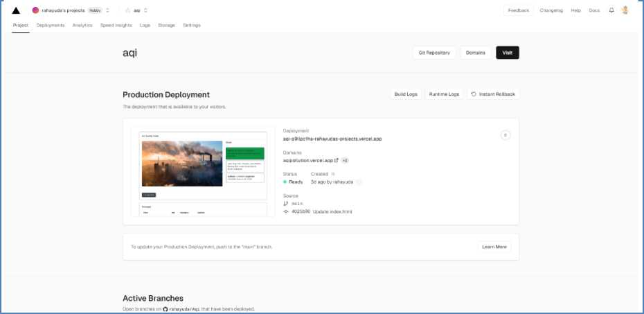Expand the rahayuda's projects team switcher

pos(108,10)
